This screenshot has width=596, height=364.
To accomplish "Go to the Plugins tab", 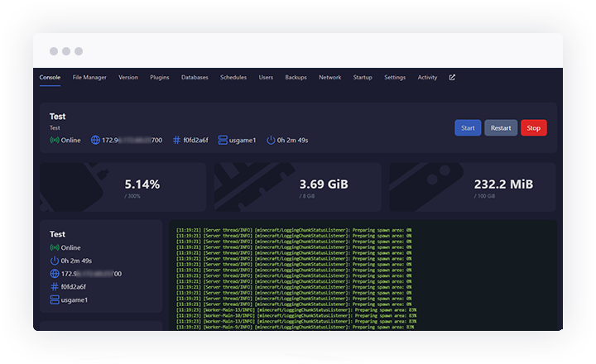I will click(x=159, y=77).
